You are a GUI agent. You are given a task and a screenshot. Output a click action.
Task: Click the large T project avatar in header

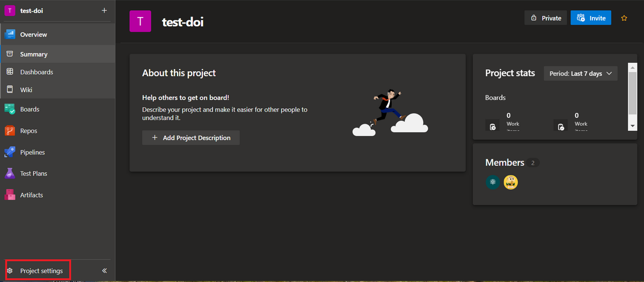(140, 21)
